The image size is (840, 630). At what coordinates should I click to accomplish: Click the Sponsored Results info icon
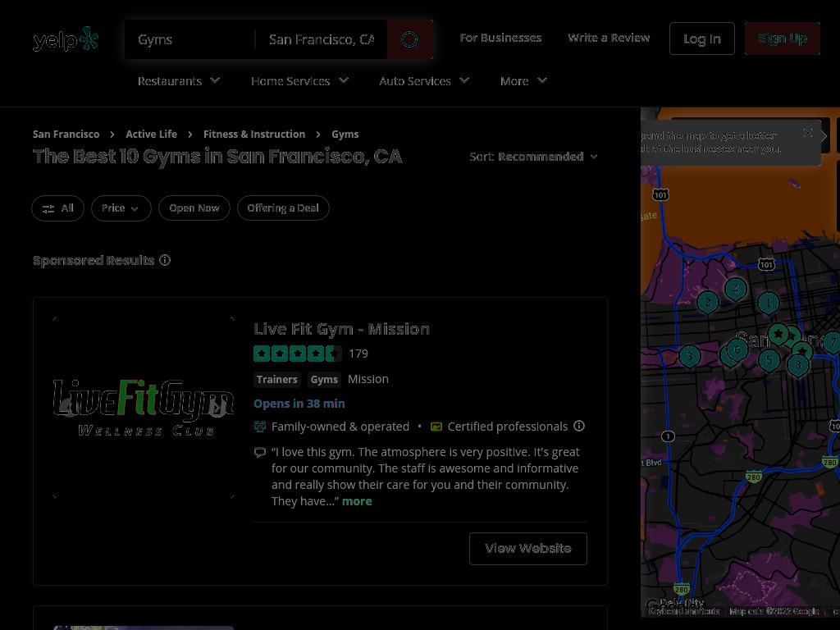tap(165, 260)
